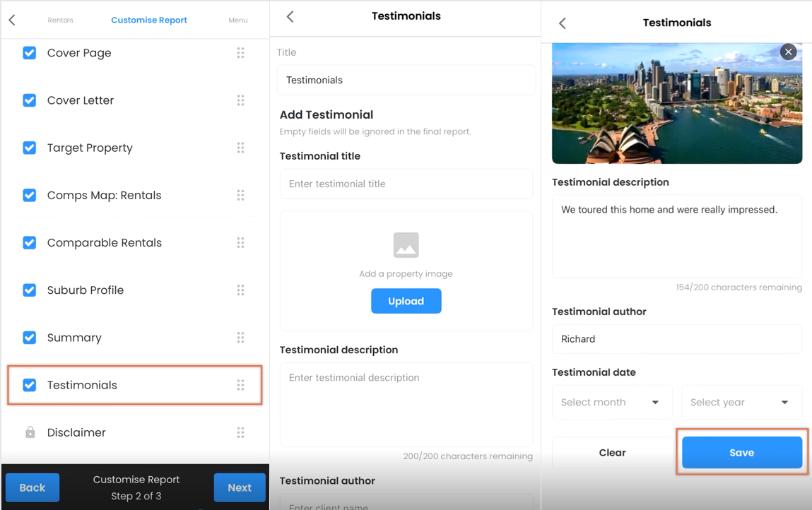Select the Summary row label
The height and width of the screenshot is (510, 812).
75,338
